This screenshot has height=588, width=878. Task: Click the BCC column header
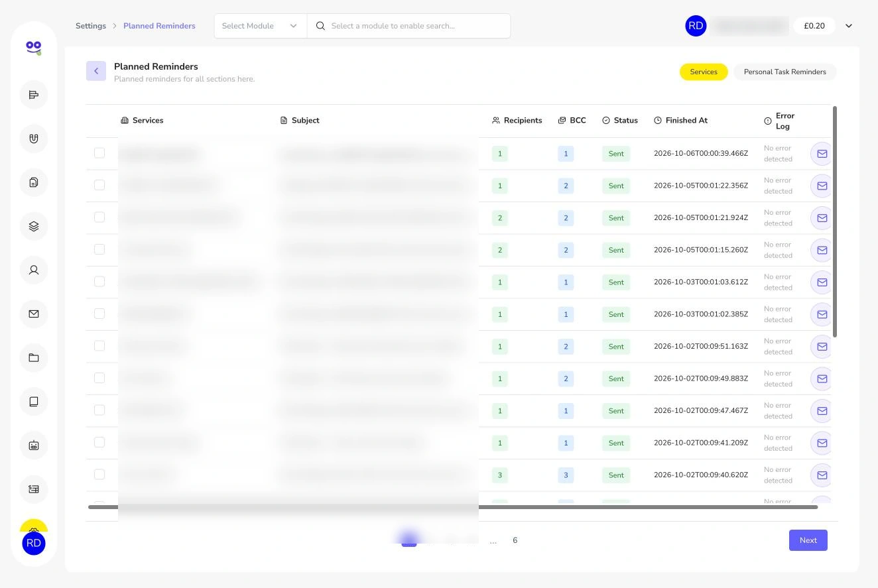coord(572,121)
